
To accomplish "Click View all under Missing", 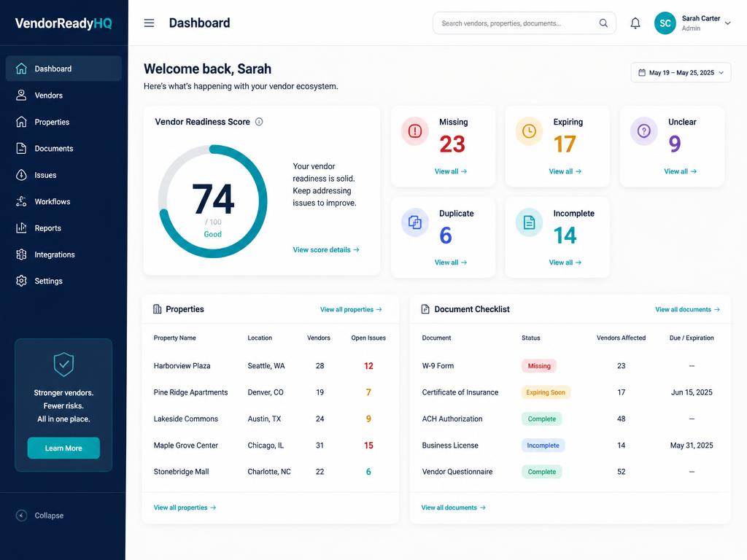I will pyautogui.click(x=450, y=171).
